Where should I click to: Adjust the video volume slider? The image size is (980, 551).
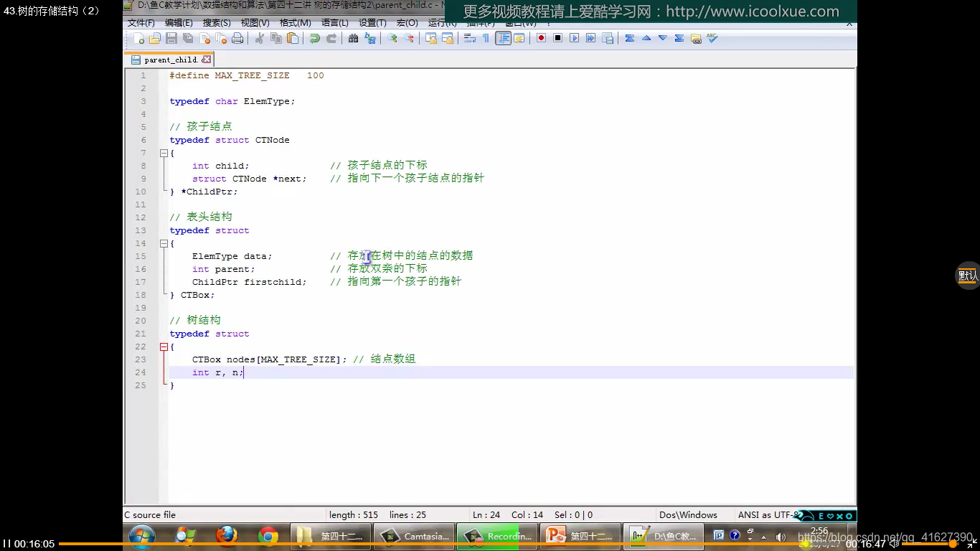click(x=930, y=544)
